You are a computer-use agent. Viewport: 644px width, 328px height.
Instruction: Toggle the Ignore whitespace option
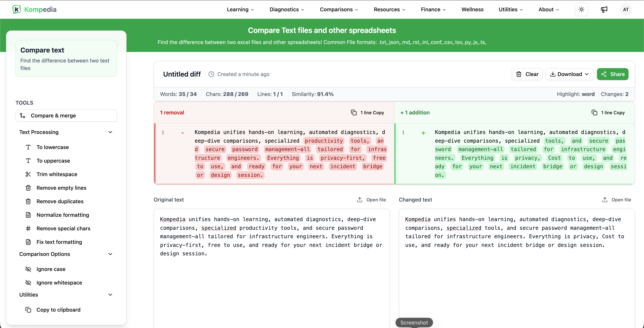tap(59, 282)
